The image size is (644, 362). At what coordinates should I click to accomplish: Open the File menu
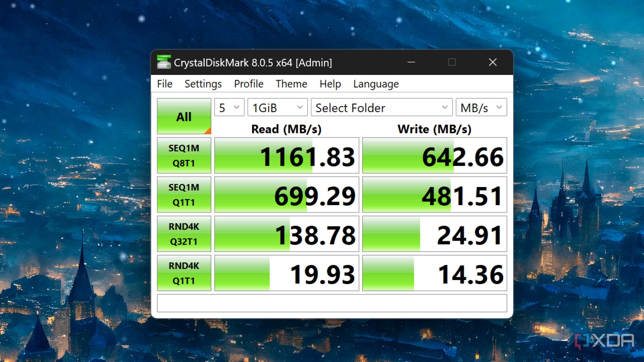tap(165, 84)
